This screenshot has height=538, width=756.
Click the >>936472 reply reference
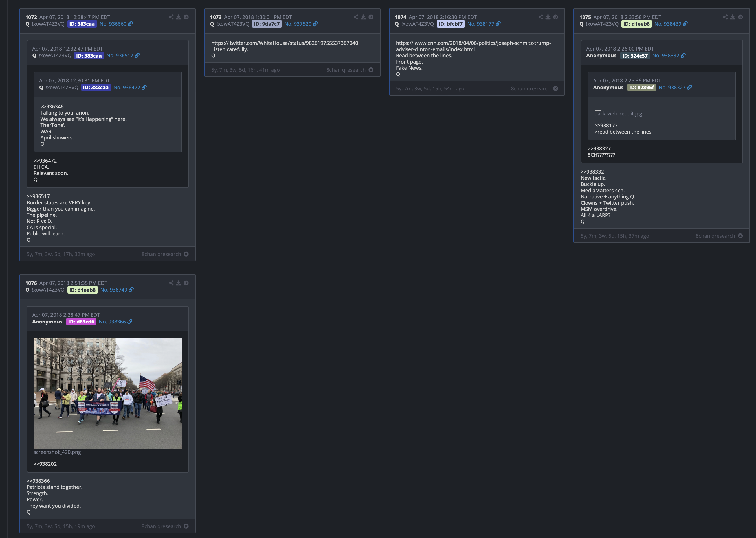[45, 161]
